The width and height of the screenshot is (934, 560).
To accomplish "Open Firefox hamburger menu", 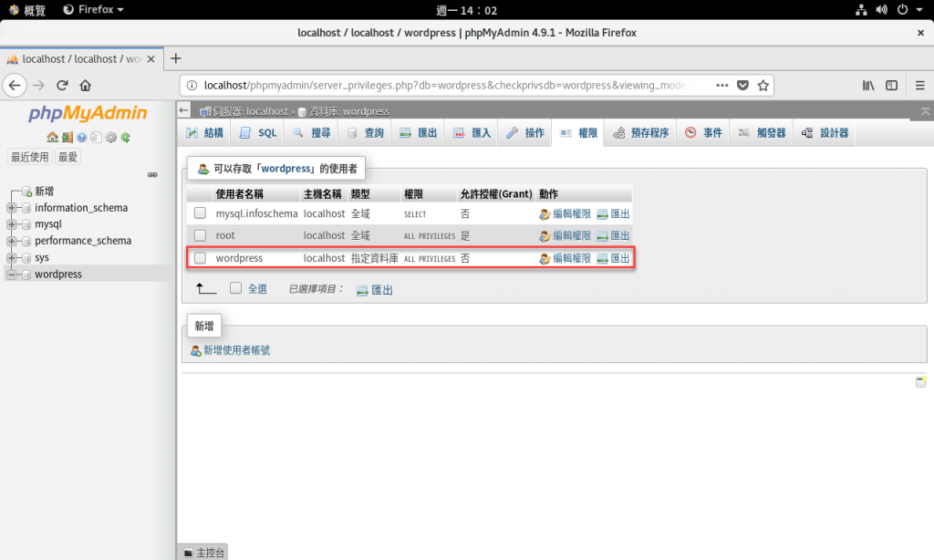I will pos(919,85).
